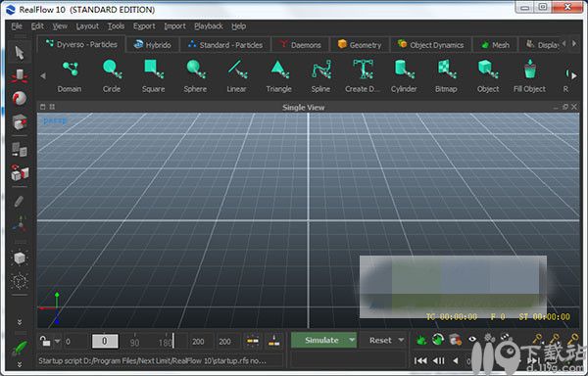This screenshot has height=376, width=588.
Task: Open the Reset dropdown arrow
Action: 401,340
